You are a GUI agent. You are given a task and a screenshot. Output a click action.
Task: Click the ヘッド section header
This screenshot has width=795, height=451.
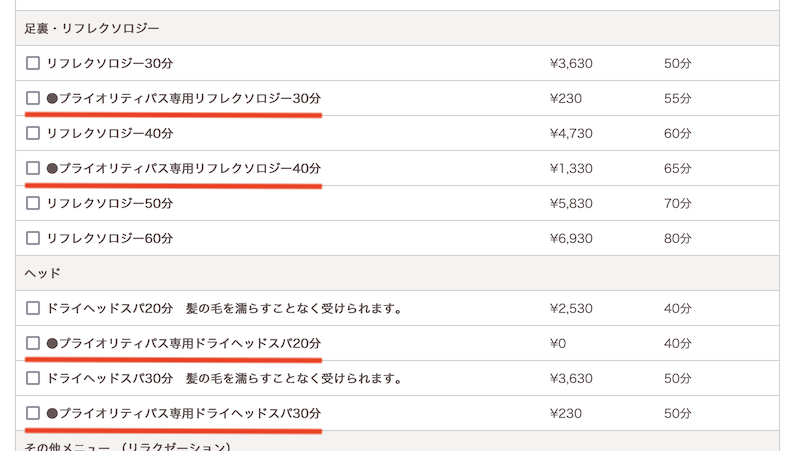click(43, 273)
